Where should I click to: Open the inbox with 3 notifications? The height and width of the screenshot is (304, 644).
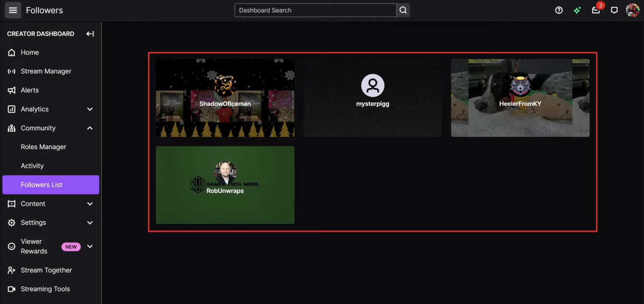[596, 10]
